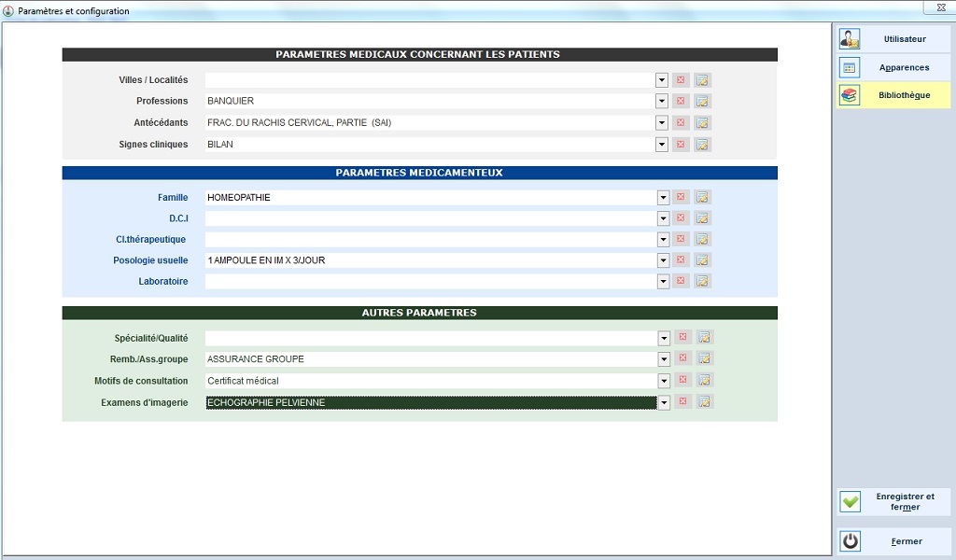Click the edit icon for Posologie usuelle
Viewport: 956px width, 560px height.
point(703,260)
